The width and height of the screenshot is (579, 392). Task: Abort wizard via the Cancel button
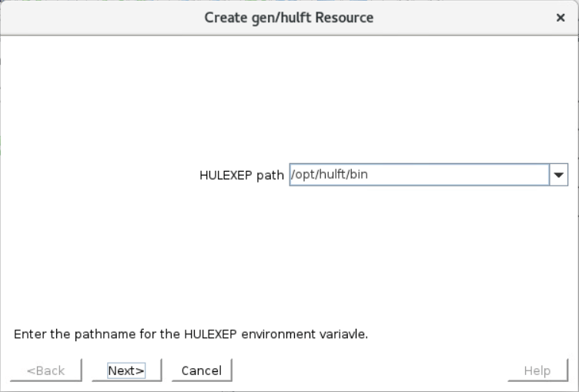202,370
